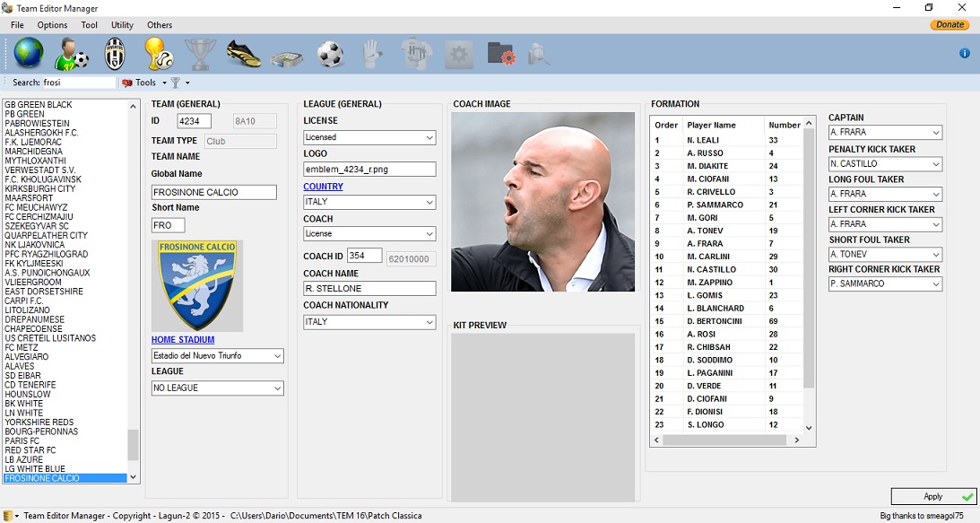Expand the SHORT FOUL TAKER dropdown

[885, 255]
